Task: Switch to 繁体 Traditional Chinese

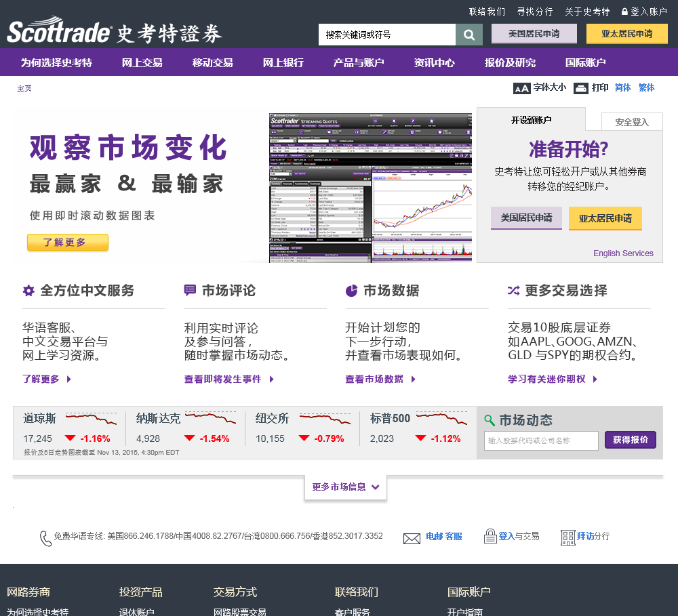Action: [647, 87]
